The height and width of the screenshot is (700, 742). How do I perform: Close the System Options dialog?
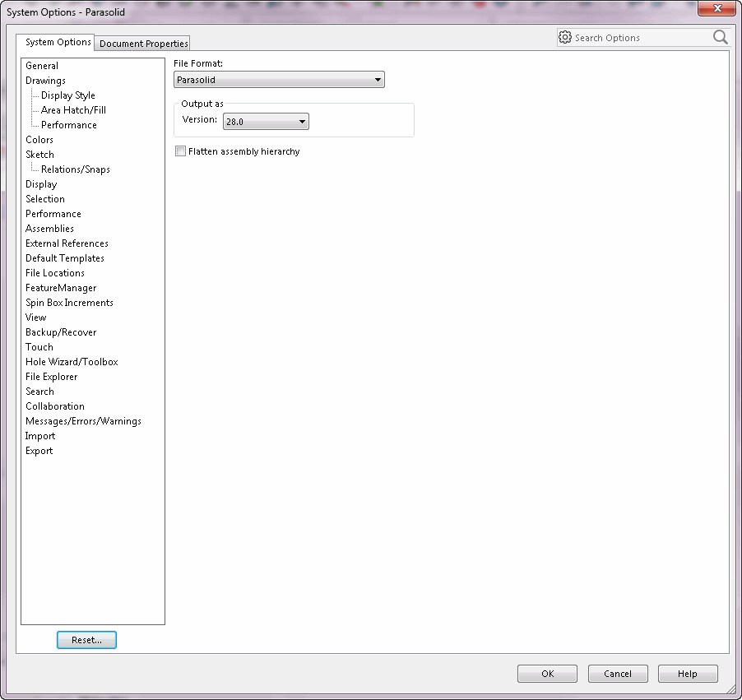click(x=717, y=8)
